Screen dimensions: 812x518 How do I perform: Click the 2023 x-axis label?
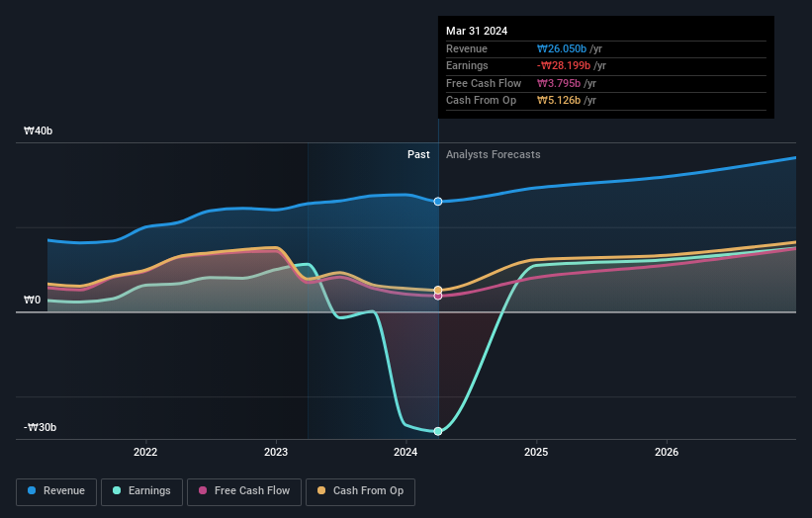coord(276,452)
